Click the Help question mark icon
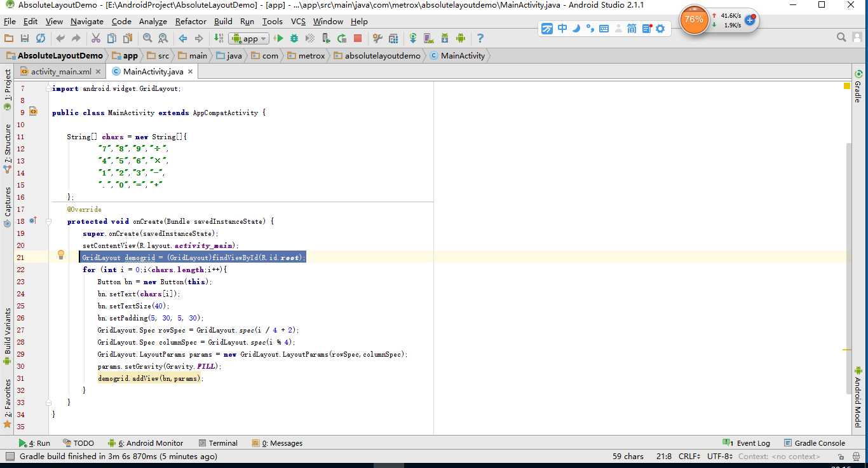 point(480,38)
